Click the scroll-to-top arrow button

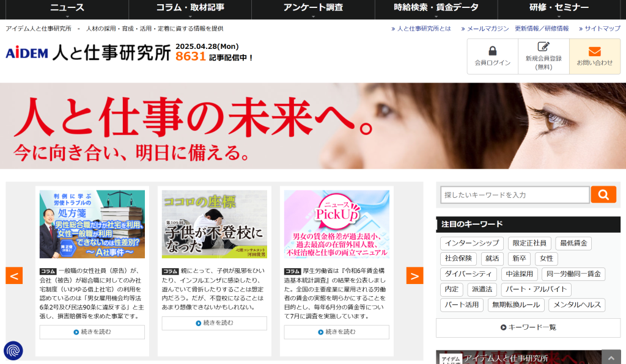pos(611,358)
